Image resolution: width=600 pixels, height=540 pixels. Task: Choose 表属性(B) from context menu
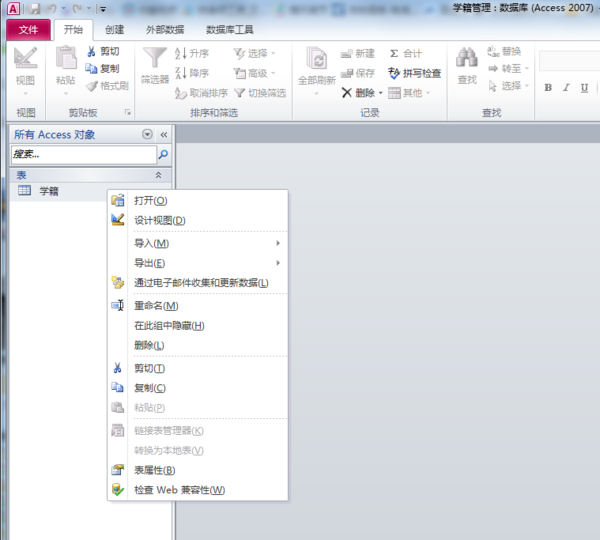pos(198,470)
